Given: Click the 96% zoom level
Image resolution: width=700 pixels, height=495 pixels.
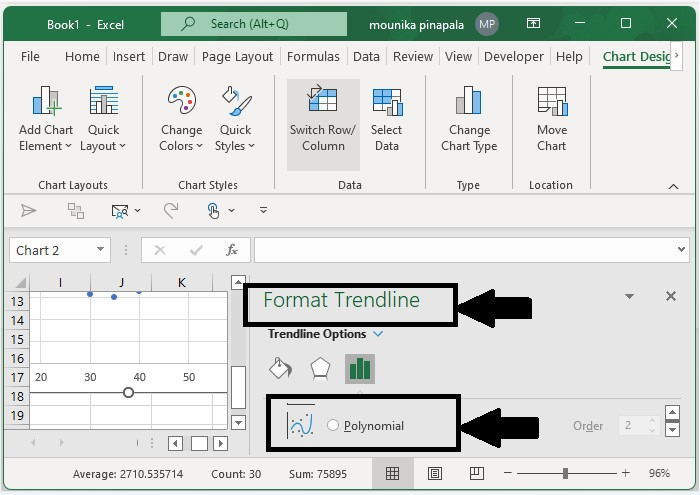Looking at the screenshot, I should click(659, 473).
